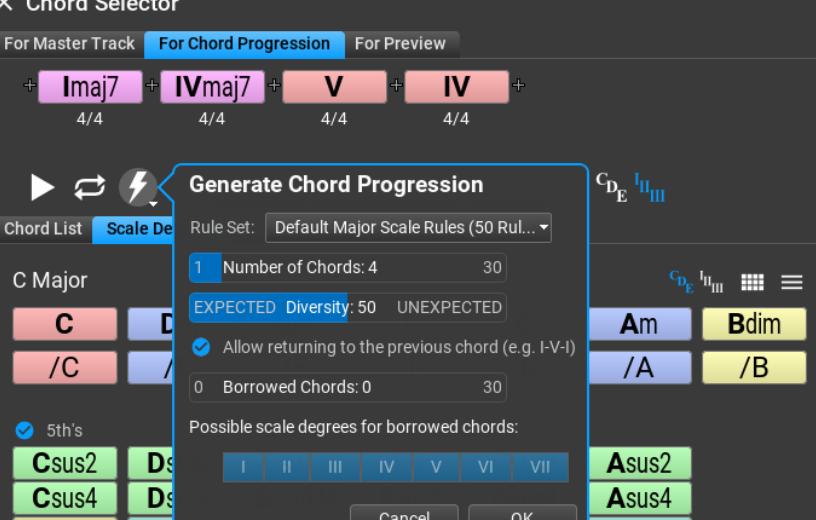Toggle scale degree II for borrowed chords
The height and width of the screenshot is (520, 816).
pyautogui.click(x=286, y=467)
